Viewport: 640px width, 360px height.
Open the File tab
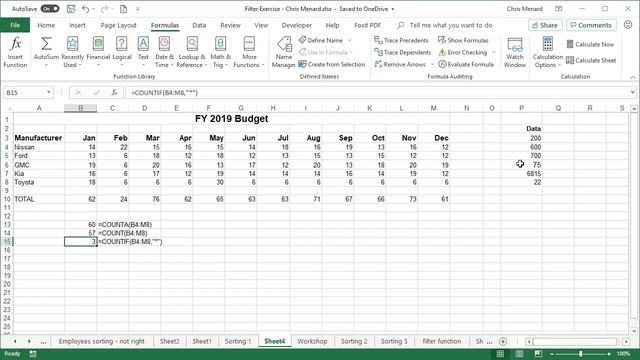(15, 25)
